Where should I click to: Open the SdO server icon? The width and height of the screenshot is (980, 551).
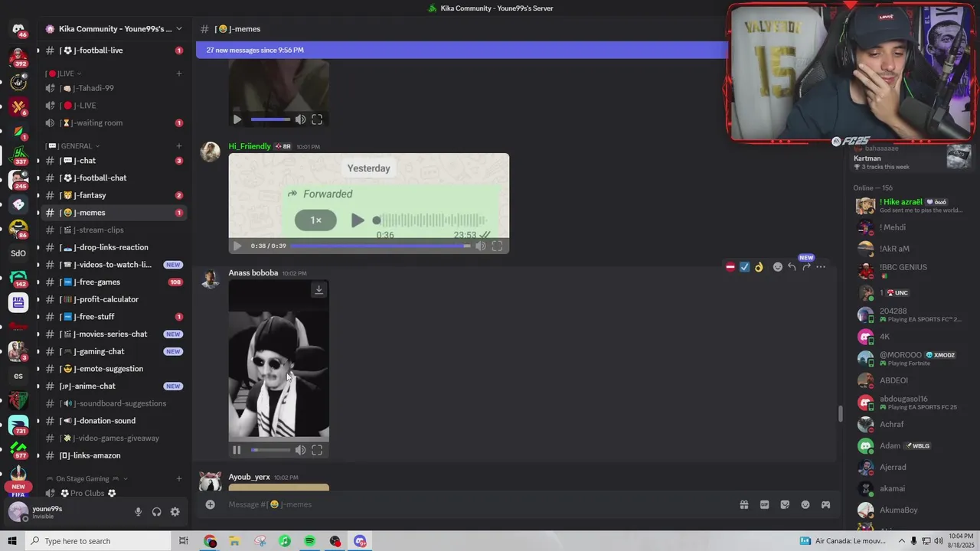coord(18,253)
